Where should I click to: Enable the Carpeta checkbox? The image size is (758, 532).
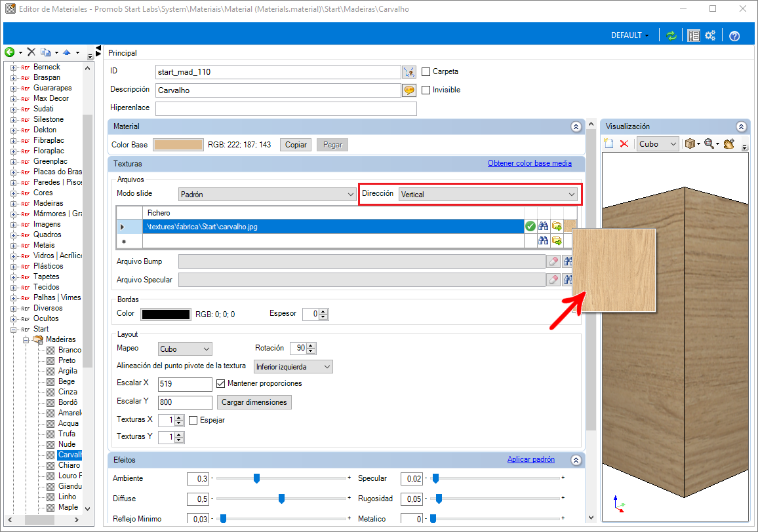pyautogui.click(x=426, y=71)
